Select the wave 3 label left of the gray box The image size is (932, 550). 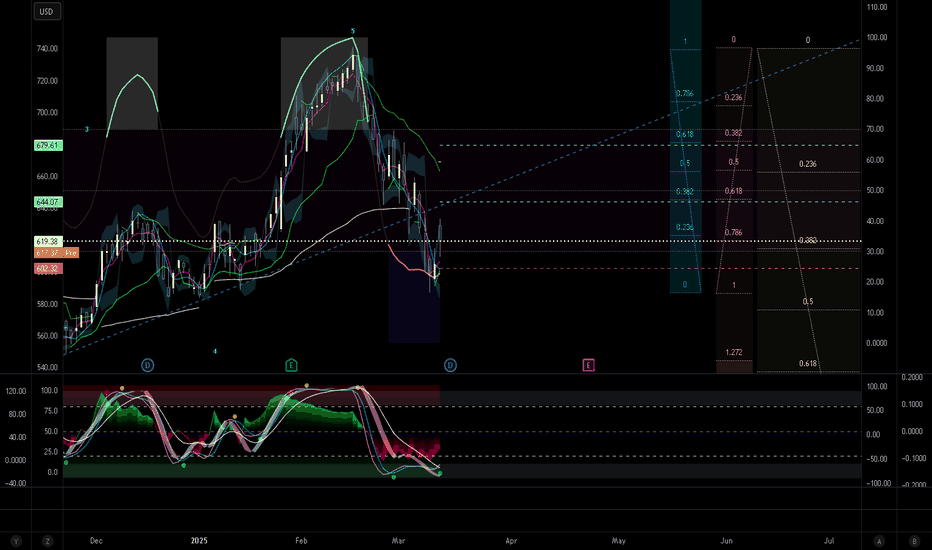pos(87,129)
